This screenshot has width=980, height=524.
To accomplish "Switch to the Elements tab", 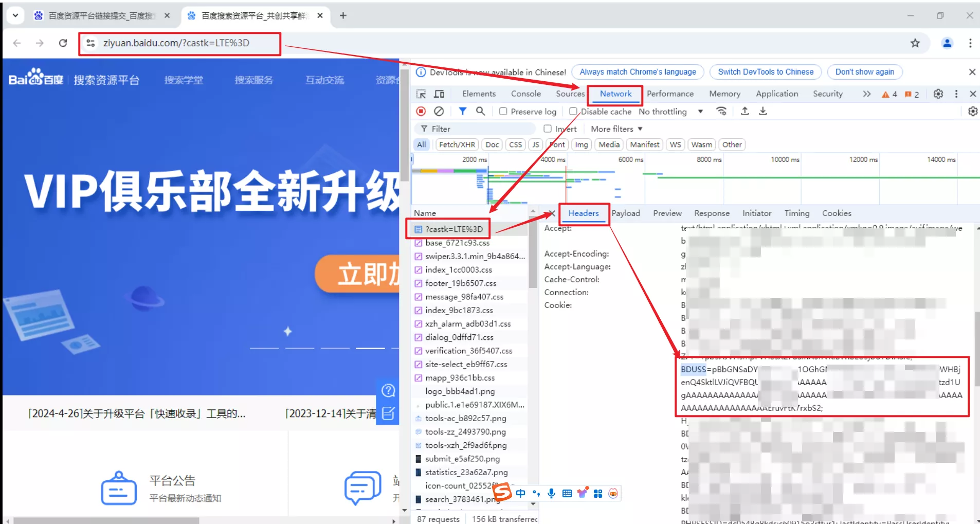I will 479,94.
